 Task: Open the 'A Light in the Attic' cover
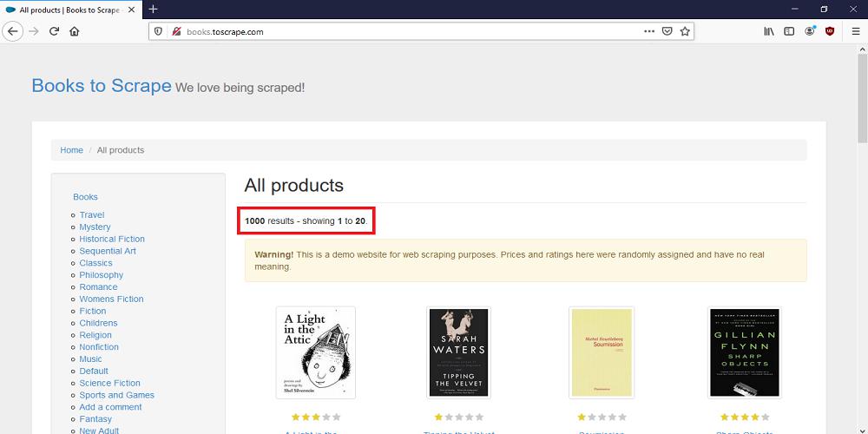315,352
